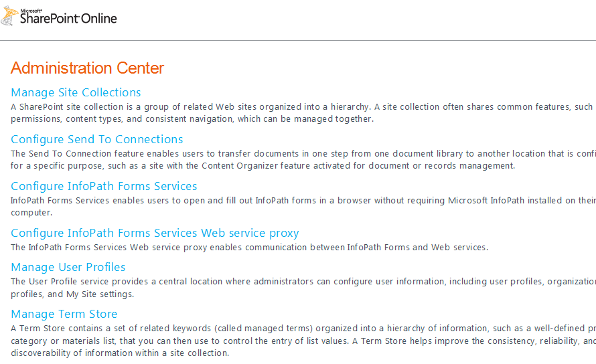Screen dimensions: 596x364
Task: Open Configure Send To Connections
Action: coord(97,139)
